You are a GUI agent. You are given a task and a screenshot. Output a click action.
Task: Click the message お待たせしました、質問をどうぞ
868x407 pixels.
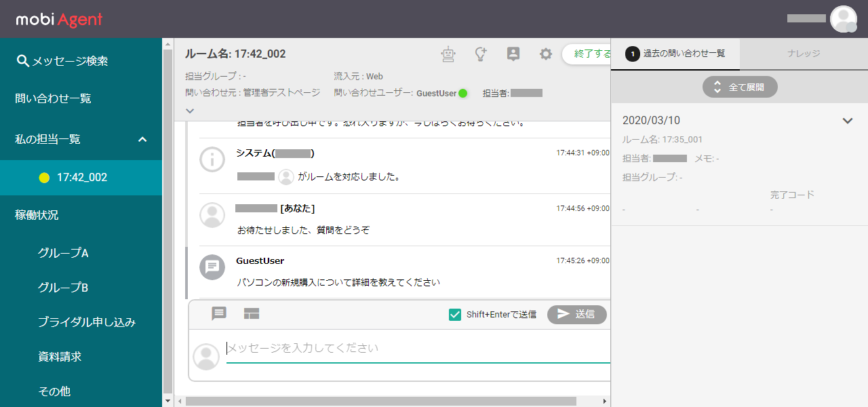tap(303, 230)
